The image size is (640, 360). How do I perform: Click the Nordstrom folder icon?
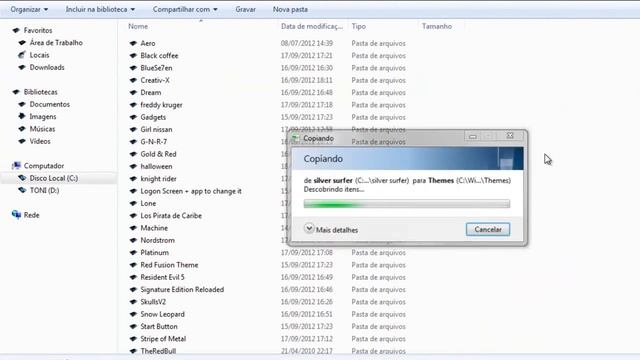point(133,240)
